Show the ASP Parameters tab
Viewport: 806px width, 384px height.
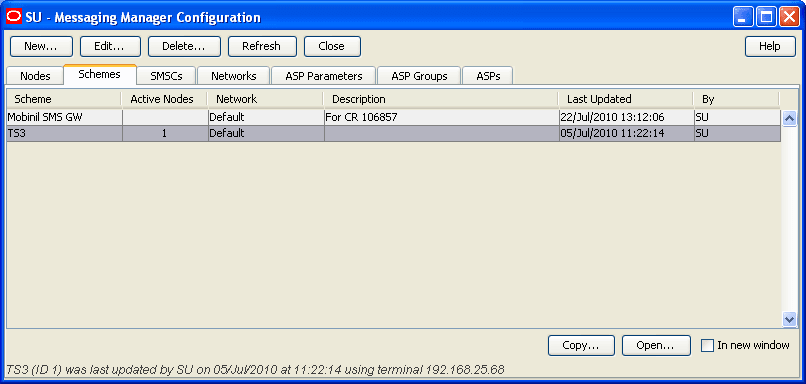coord(324,76)
